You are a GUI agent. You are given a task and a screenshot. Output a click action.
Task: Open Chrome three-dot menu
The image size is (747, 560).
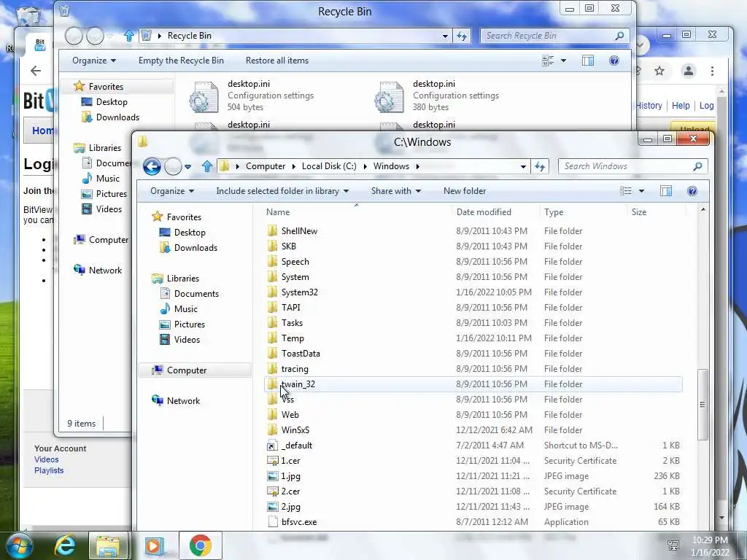tap(712, 71)
